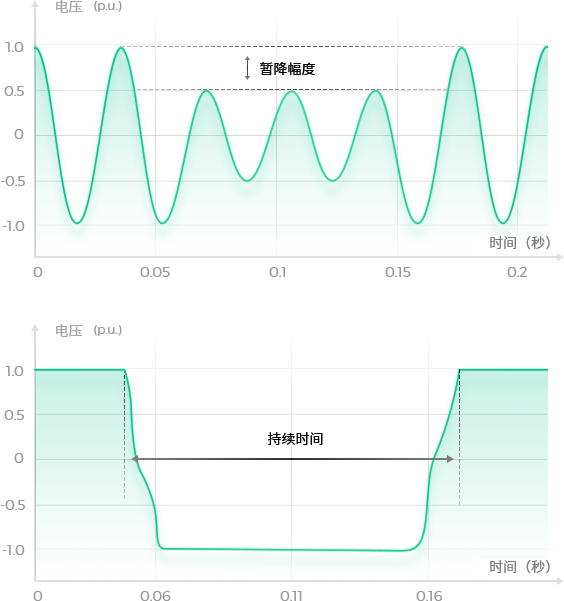This screenshot has height=601, width=564.
Task: Click the 0.16 tick on bottom chart
Action: [x=429, y=595]
